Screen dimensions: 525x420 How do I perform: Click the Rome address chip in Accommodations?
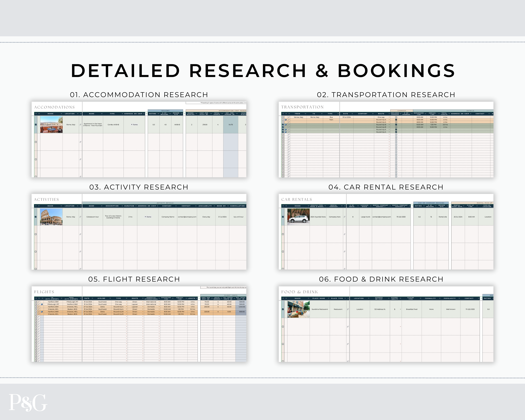(134, 125)
